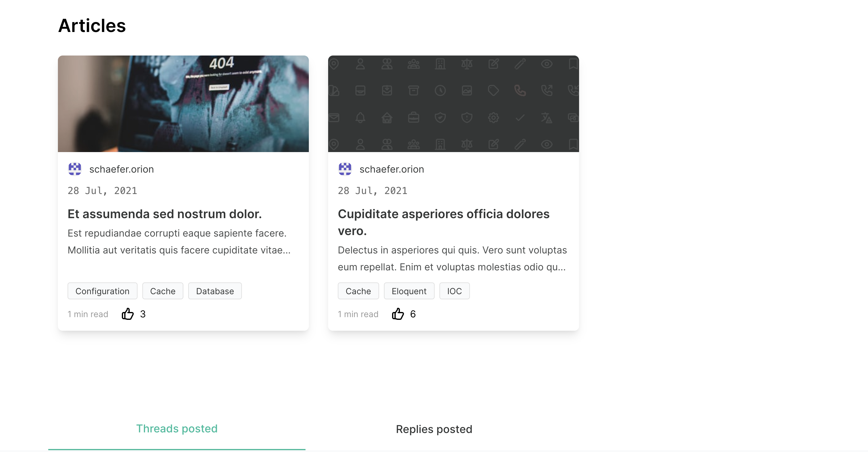Click schaefer.orion avatar on second article
This screenshot has height=452, width=868.
(345, 169)
